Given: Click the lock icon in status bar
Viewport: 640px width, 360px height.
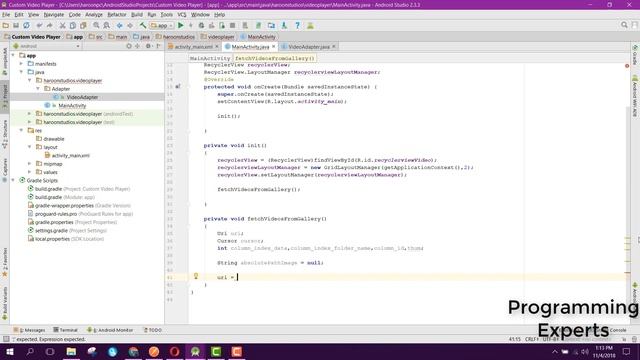Looking at the screenshot, I should [624, 339].
